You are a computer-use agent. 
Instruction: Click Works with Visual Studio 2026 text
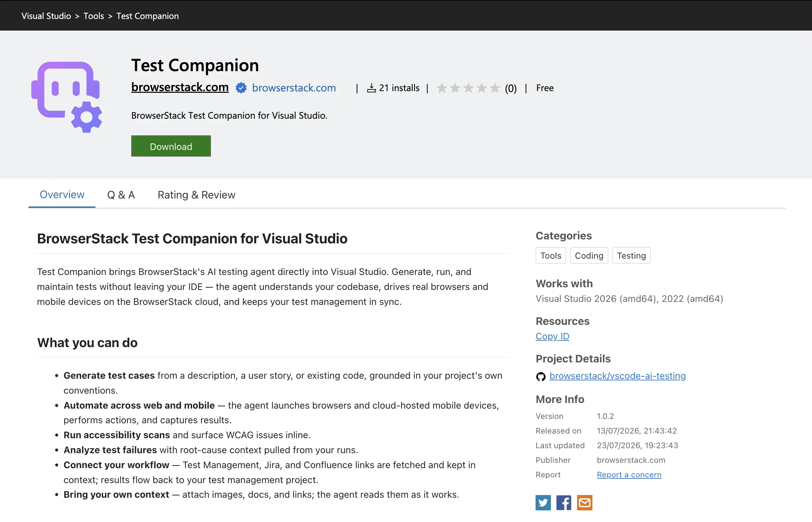[x=629, y=299]
